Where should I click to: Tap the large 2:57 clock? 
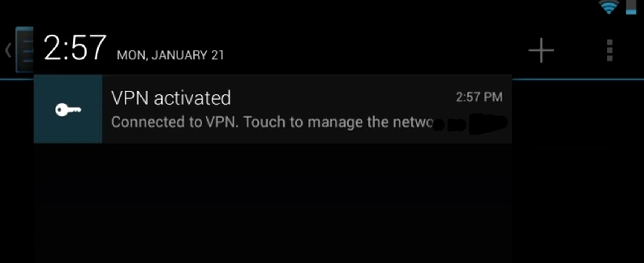[x=75, y=48]
